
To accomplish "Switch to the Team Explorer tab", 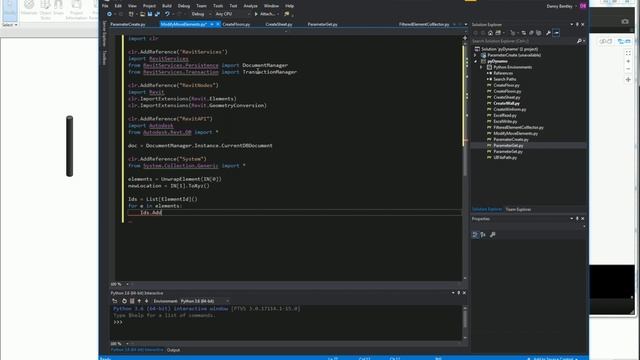I will click(x=518, y=210).
